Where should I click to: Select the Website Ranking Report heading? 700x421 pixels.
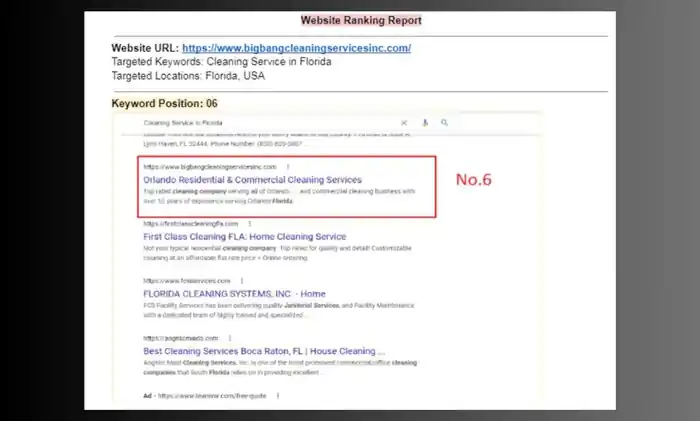click(361, 20)
